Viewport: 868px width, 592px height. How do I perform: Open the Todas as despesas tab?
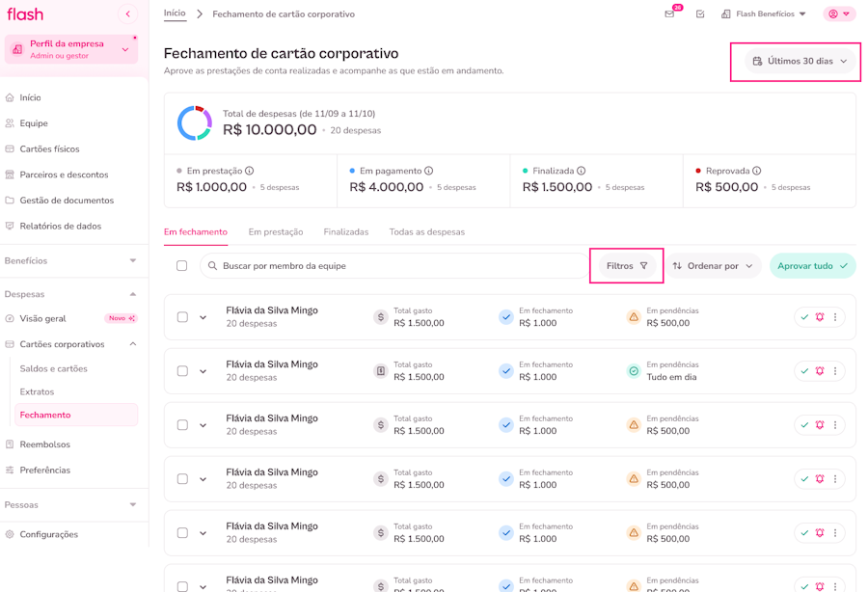click(x=426, y=232)
